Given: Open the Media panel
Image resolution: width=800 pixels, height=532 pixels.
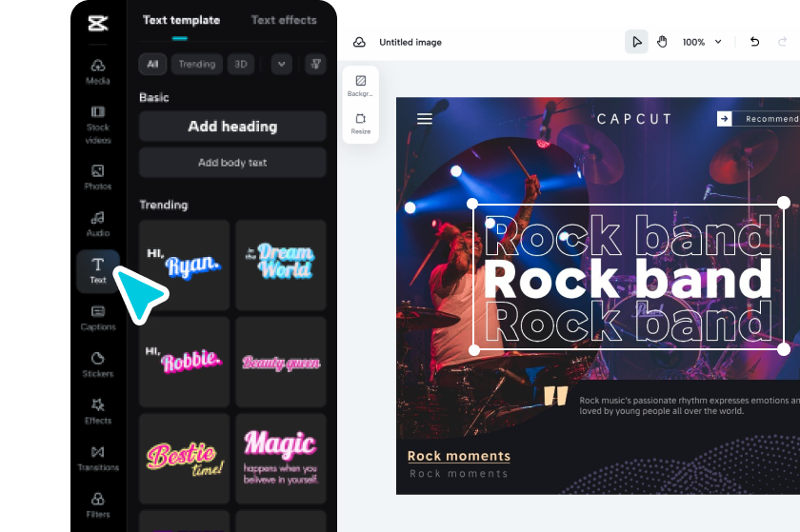Looking at the screenshot, I should tap(98, 71).
